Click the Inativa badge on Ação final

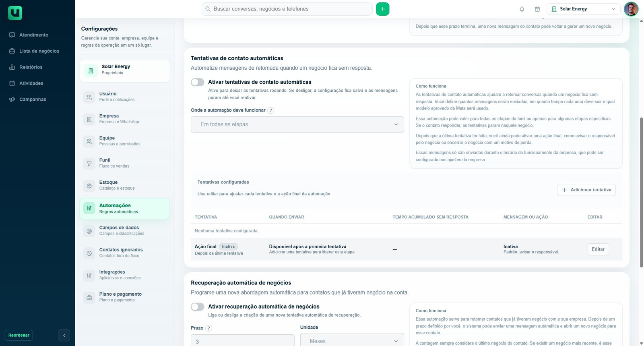point(228,247)
